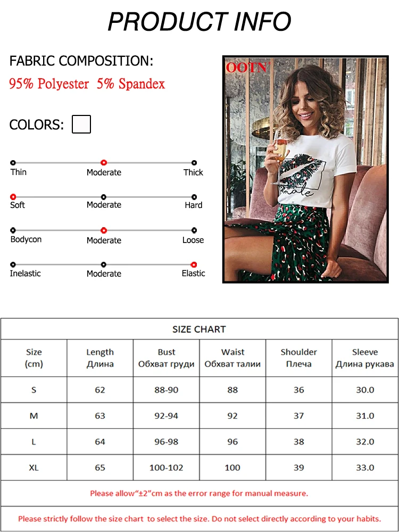Select the Thin dot on thickness scale
The width and height of the screenshot is (399, 532).
tap(13, 163)
